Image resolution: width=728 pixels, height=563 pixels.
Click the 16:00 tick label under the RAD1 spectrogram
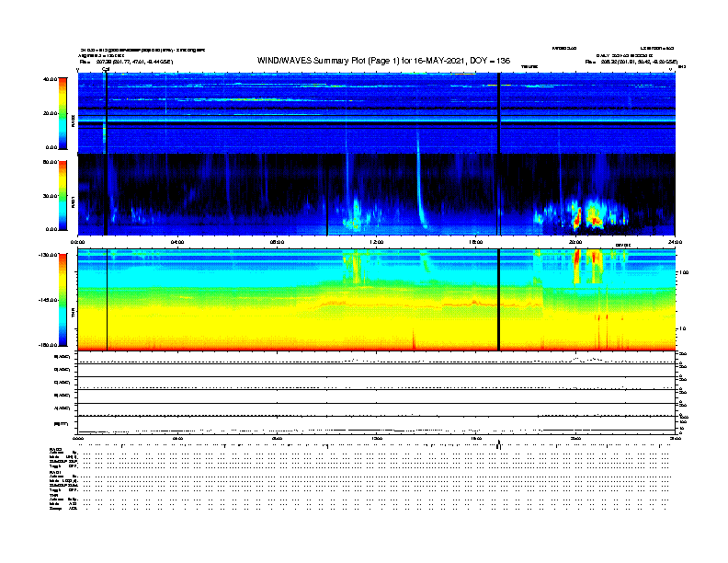pos(476,242)
